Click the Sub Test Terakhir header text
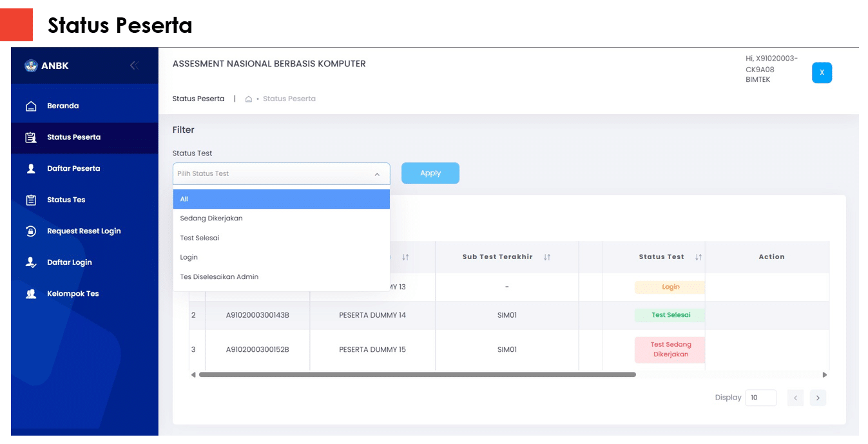868x444 pixels. [497, 257]
